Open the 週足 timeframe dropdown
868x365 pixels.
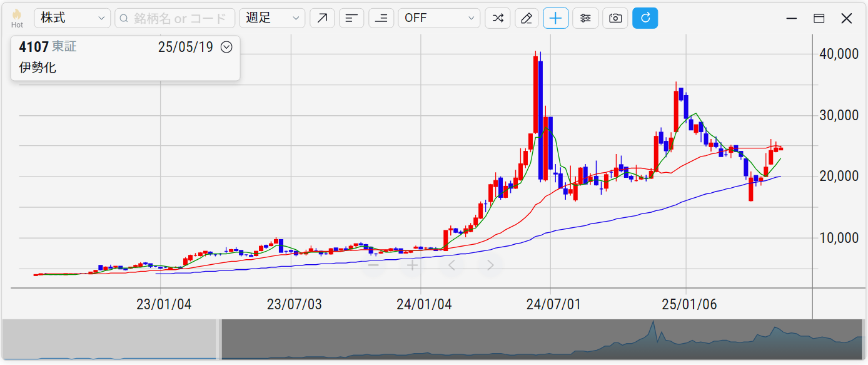point(272,18)
